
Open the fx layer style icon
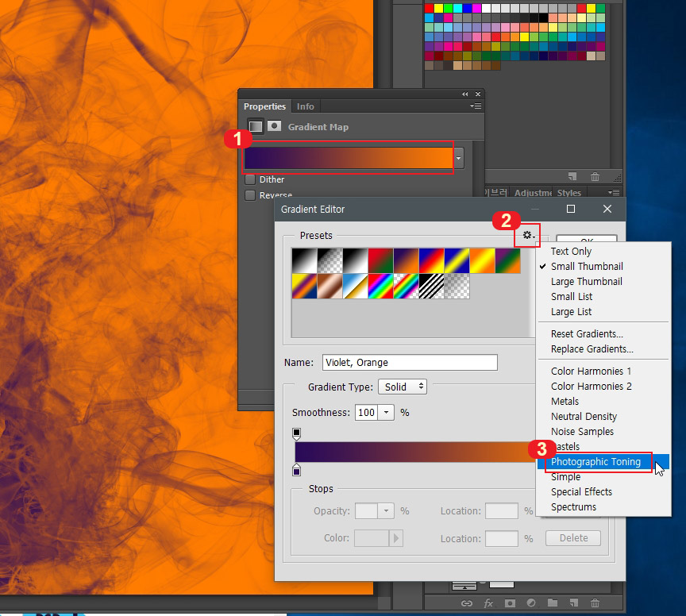tap(488, 603)
